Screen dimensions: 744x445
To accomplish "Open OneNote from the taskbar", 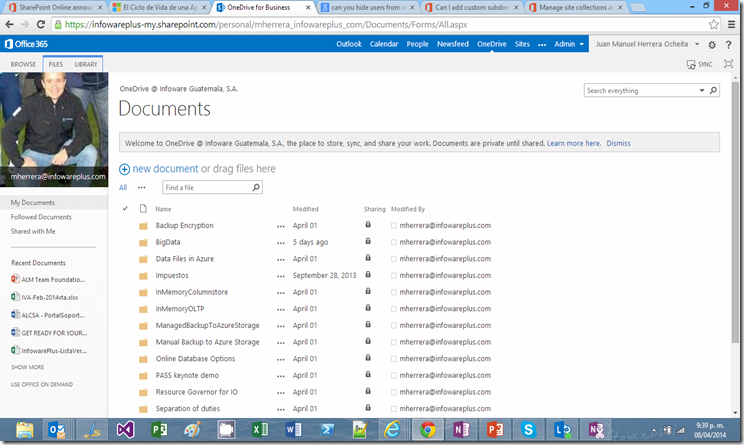I will 461,430.
